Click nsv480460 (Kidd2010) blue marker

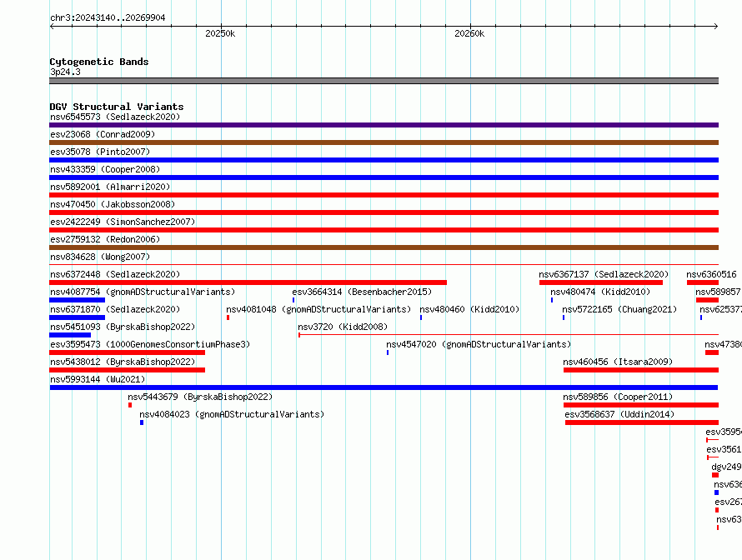point(421,317)
